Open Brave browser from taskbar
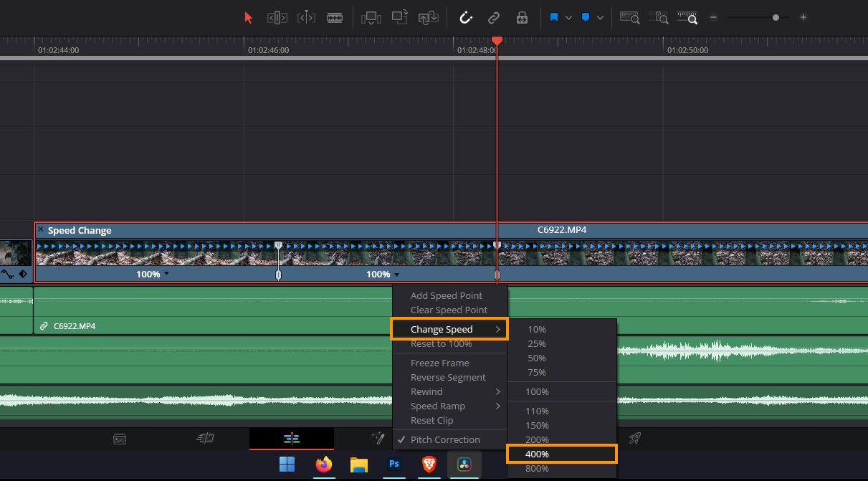 point(429,465)
